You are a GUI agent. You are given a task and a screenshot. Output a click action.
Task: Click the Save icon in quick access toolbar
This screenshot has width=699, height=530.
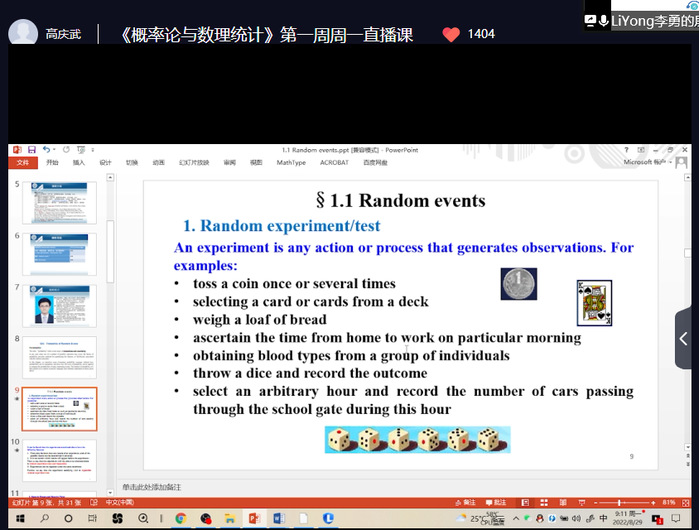click(32, 150)
